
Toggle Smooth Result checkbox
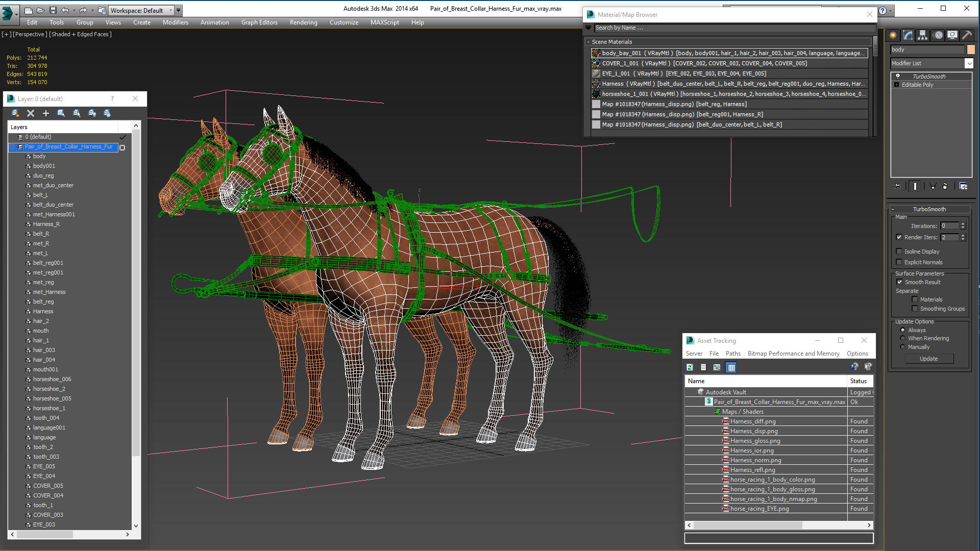[x=899, y=282]
